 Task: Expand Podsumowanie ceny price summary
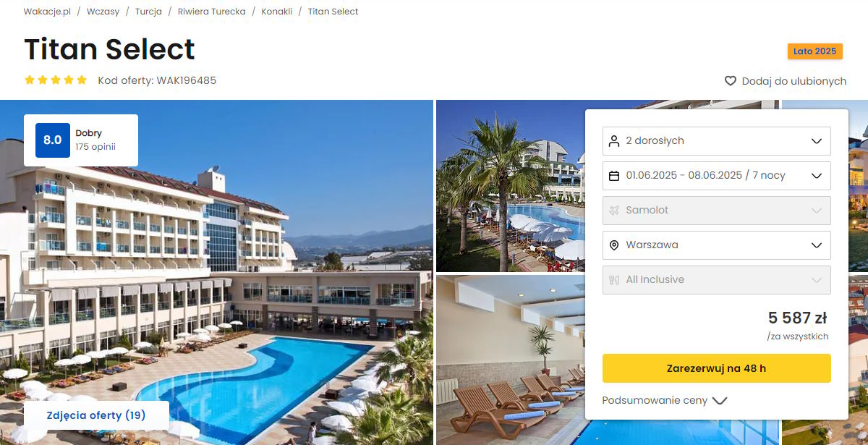pos(664,400)
